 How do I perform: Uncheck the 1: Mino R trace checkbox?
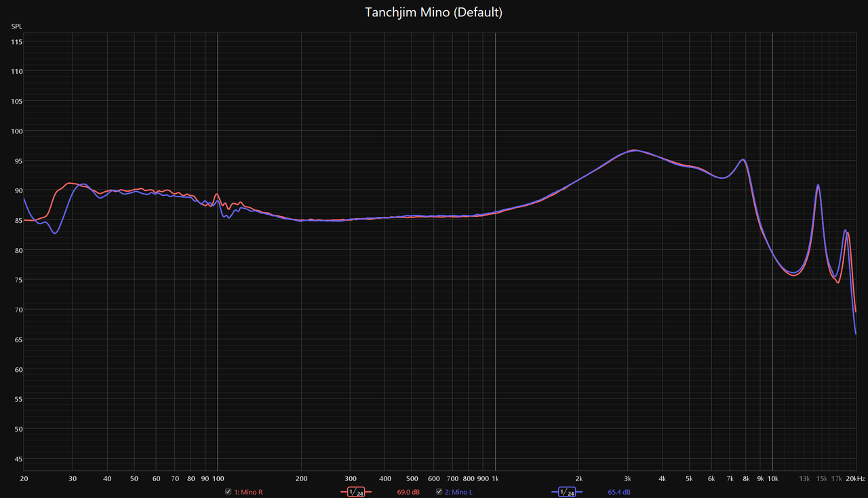pyautogui.click(x=229, y=492)
